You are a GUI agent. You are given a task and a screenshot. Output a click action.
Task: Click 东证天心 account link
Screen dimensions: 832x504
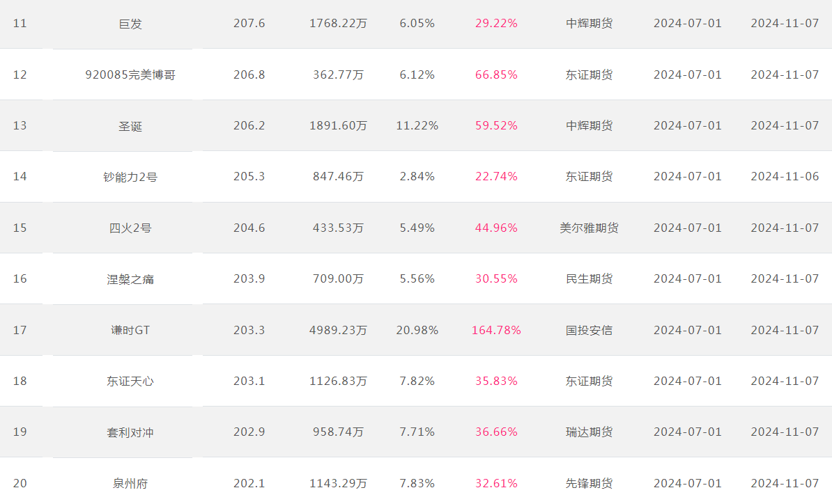(130, 381)
